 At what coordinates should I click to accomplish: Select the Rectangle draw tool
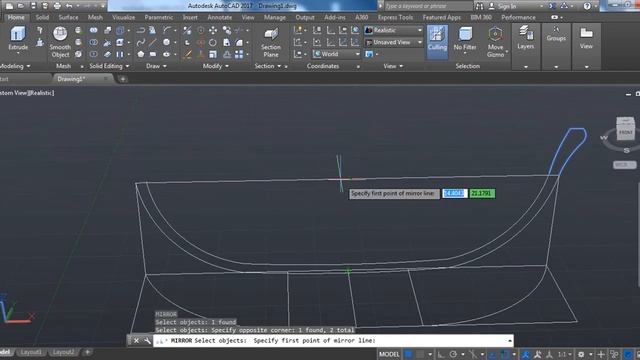(x=153, y=54)
